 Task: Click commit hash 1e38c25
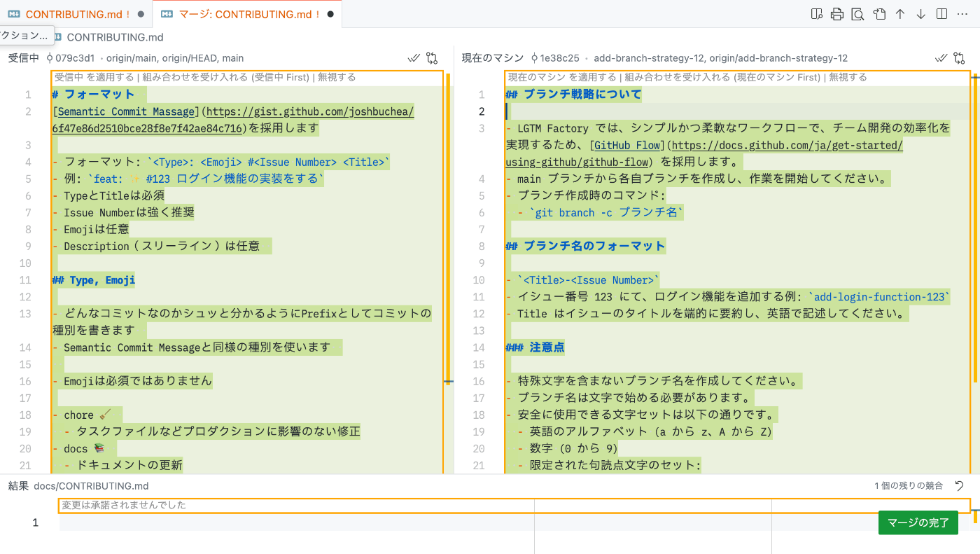coord(560,58)
